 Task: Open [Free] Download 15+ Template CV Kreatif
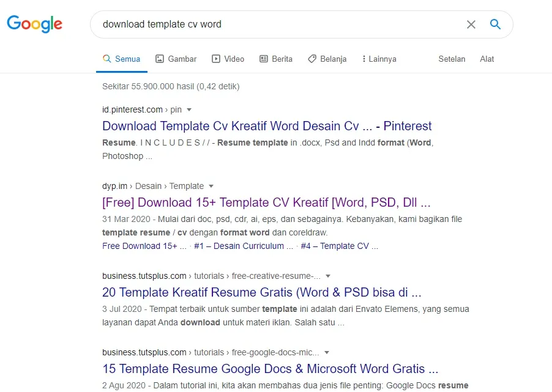(x=266, y=202)
